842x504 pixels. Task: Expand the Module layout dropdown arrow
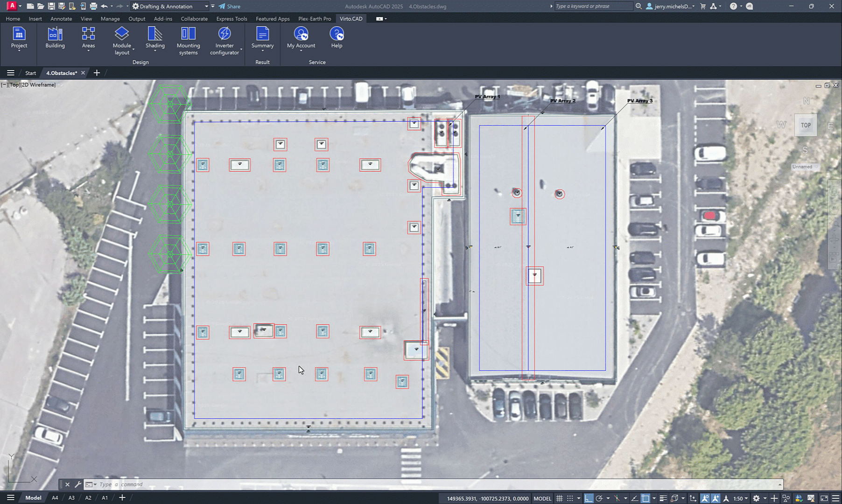133,49
